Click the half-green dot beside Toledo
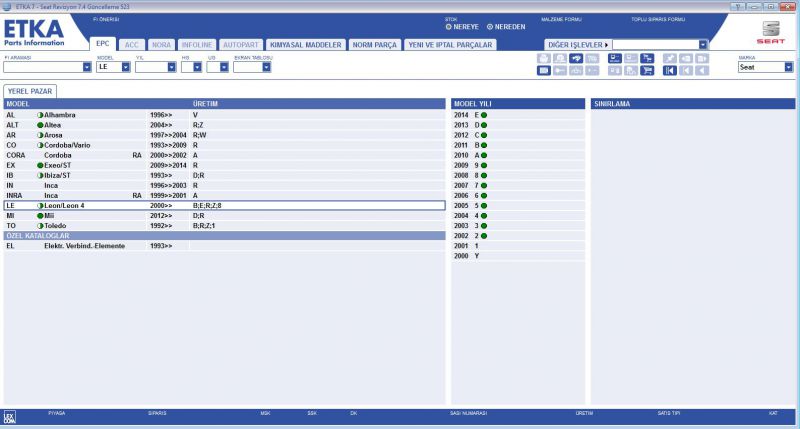The width and height of the screenshot is (800, 429). [40, 226]
